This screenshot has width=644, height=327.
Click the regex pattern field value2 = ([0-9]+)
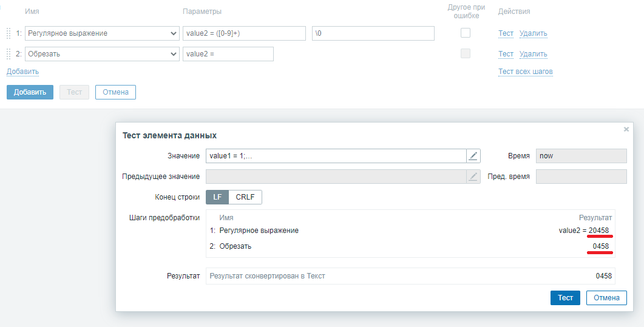244,33
